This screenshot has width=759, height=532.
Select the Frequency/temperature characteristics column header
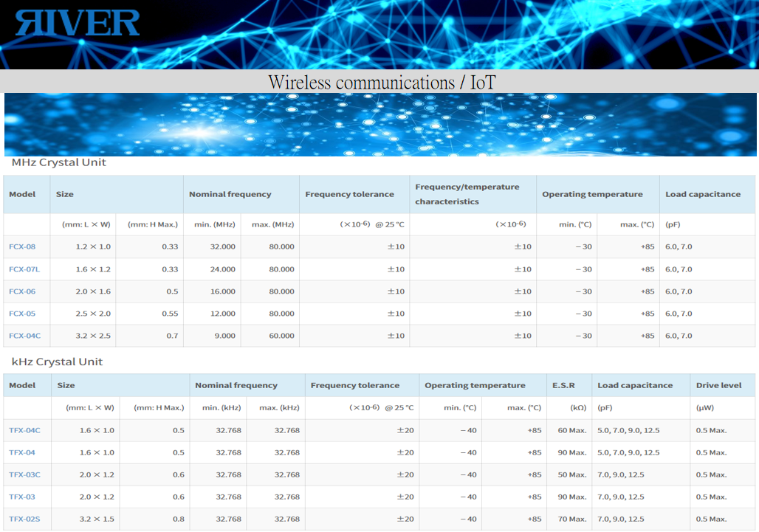coord(467,194)
